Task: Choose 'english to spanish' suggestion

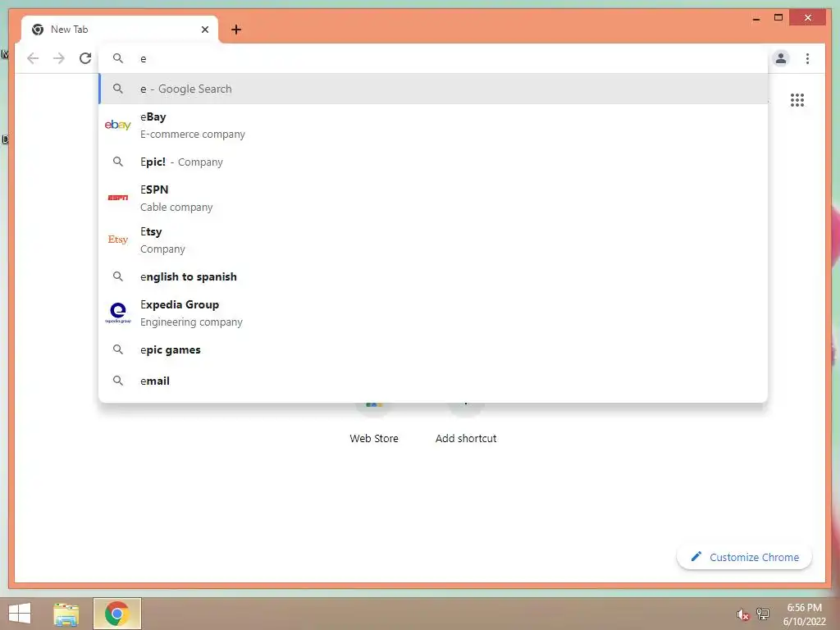Action: [433, 276]
